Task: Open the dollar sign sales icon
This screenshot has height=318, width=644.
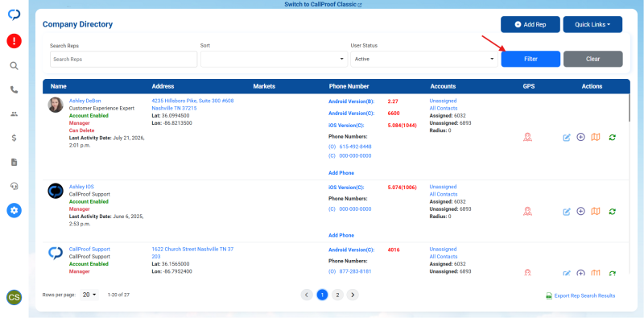Action: pos(14,138)
